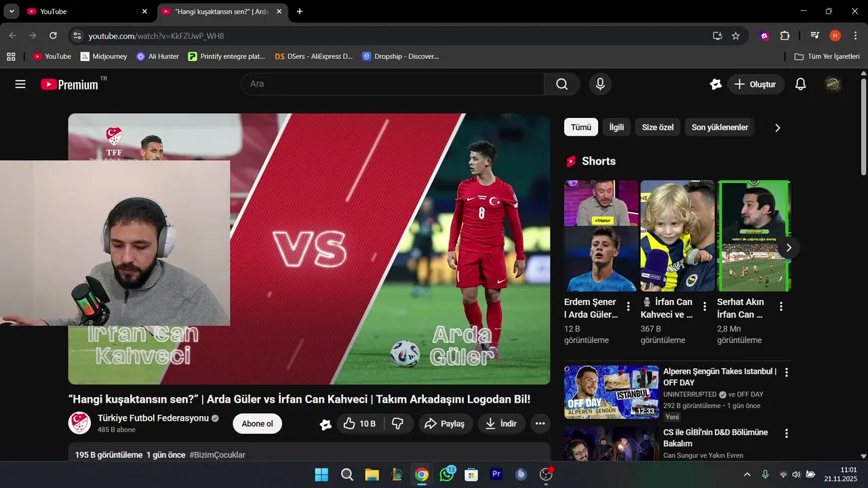Select the Tümü filter chip
The height and width of the screenshot is (488, 868).
click(580, 127)
